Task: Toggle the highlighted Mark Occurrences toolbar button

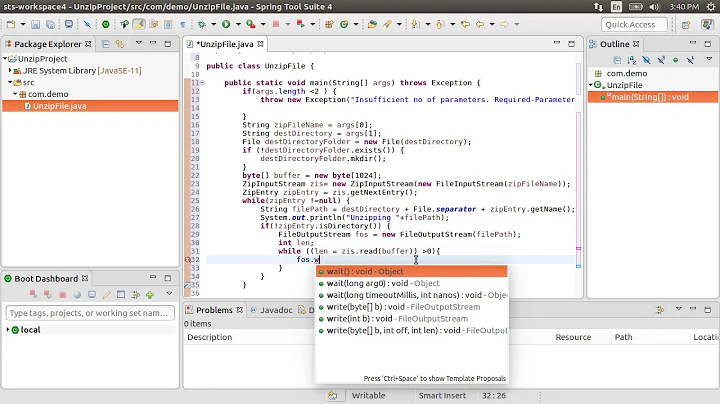Action: tap(139, 24)
